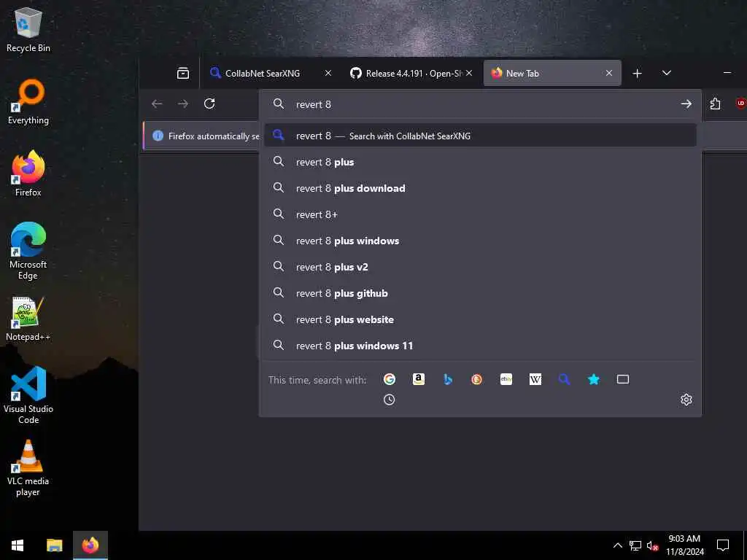Search this time with eBay

[506, 379]
